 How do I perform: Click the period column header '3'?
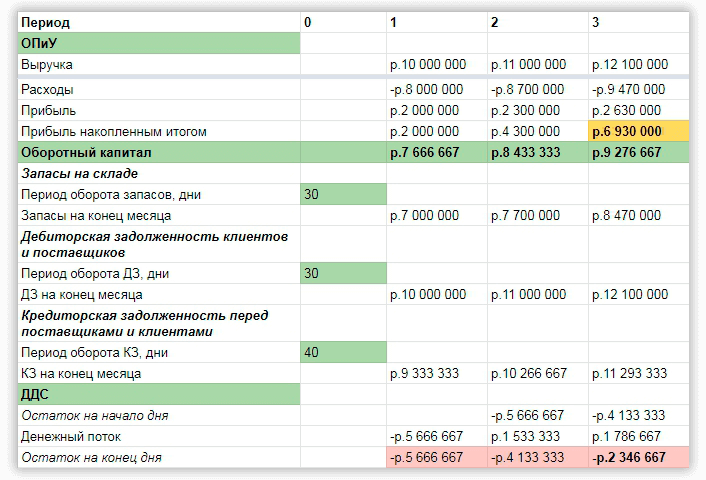639,21
